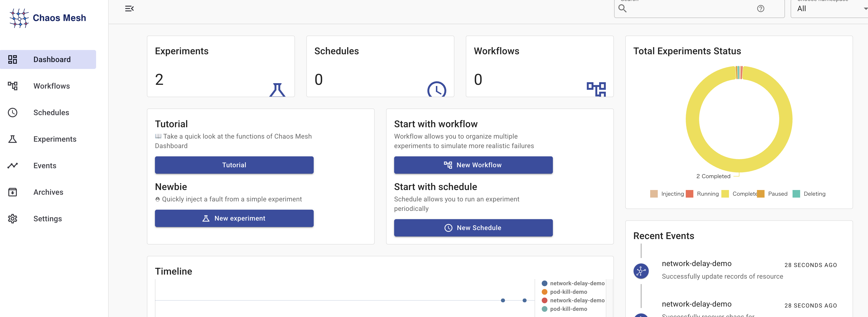The height and width of the screenshot is (317, 868).
Task: Click the Settings gear icon in sidebar
Action: (13, 219)
